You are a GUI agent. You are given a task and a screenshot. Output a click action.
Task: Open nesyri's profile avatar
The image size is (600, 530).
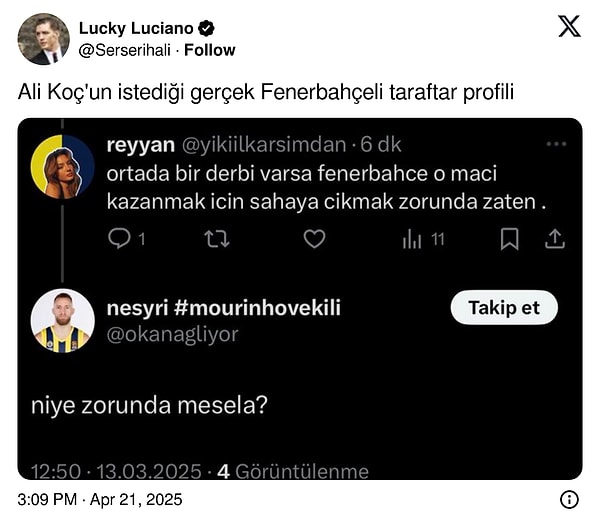(x=62, y=321)
